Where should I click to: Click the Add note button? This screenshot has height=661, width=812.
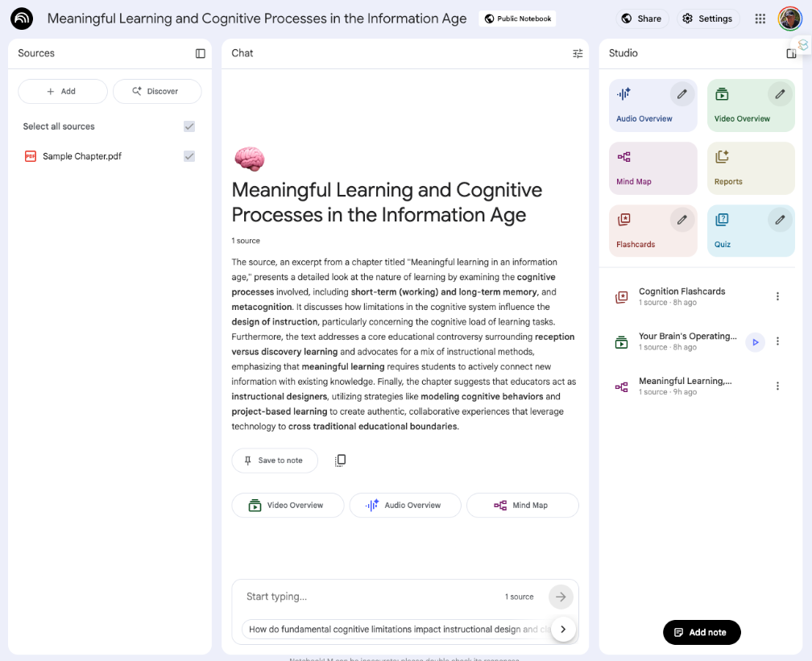[x=701, y=632]
